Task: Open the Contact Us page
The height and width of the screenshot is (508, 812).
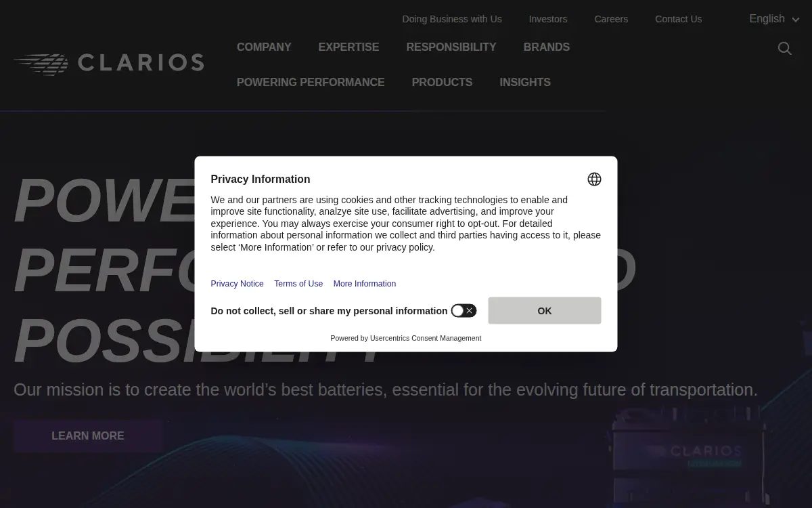Action: 678,19
